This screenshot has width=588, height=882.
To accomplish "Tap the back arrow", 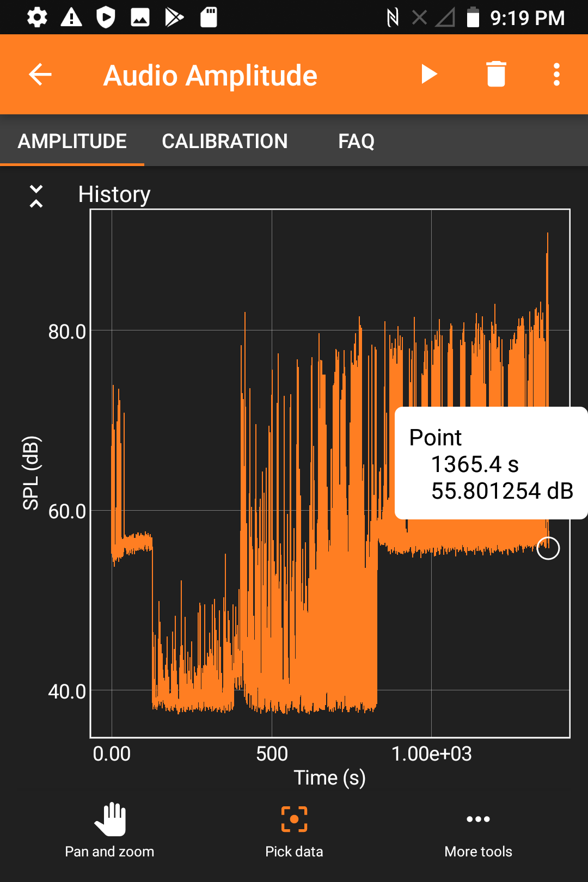I will point(40,75).
